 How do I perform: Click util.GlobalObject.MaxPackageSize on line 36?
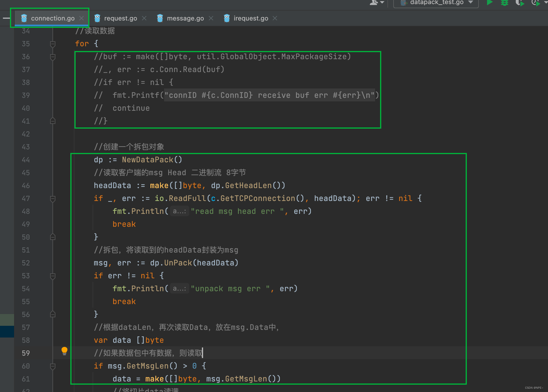272,57
